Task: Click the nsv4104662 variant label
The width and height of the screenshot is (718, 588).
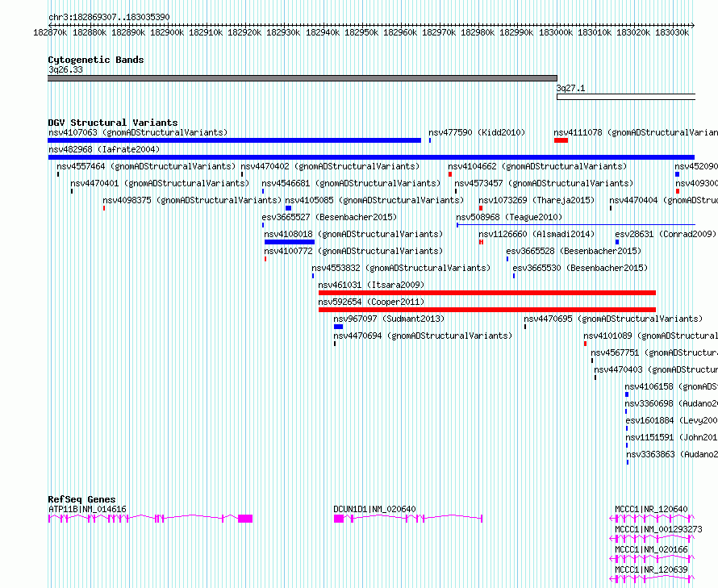Action: (x=537, y=166)
